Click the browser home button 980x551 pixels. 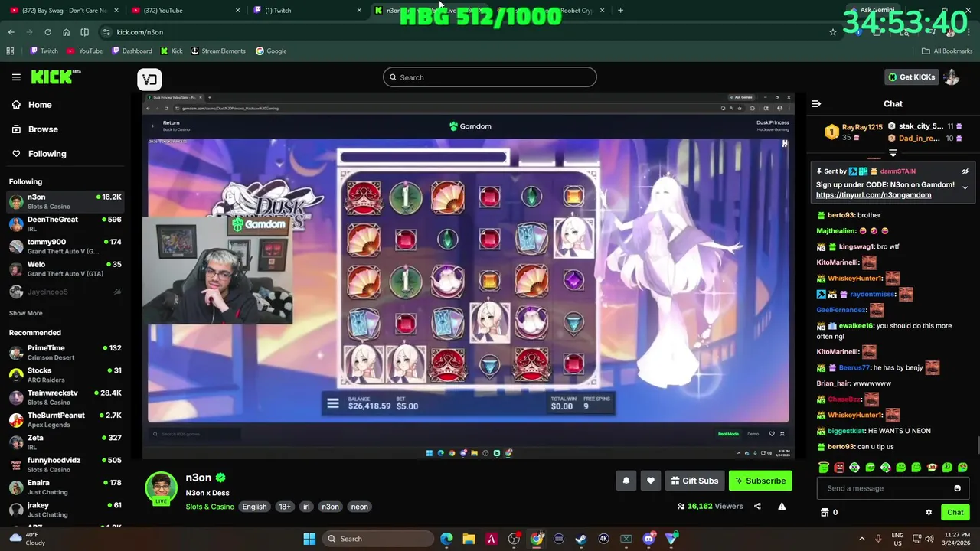click(x=66, y=32)
